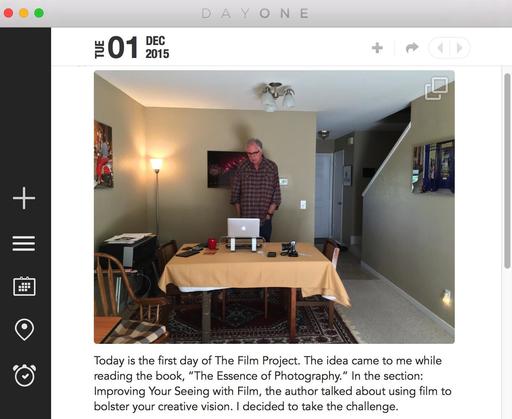Click the entry photo of dining room
Screen dimensions: 512x419
[x=274, y=207]
